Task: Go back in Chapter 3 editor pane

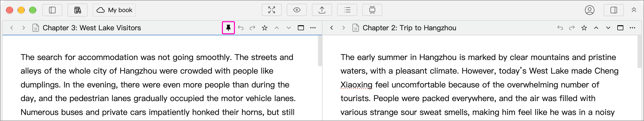Action: click(x=12, y=28)
